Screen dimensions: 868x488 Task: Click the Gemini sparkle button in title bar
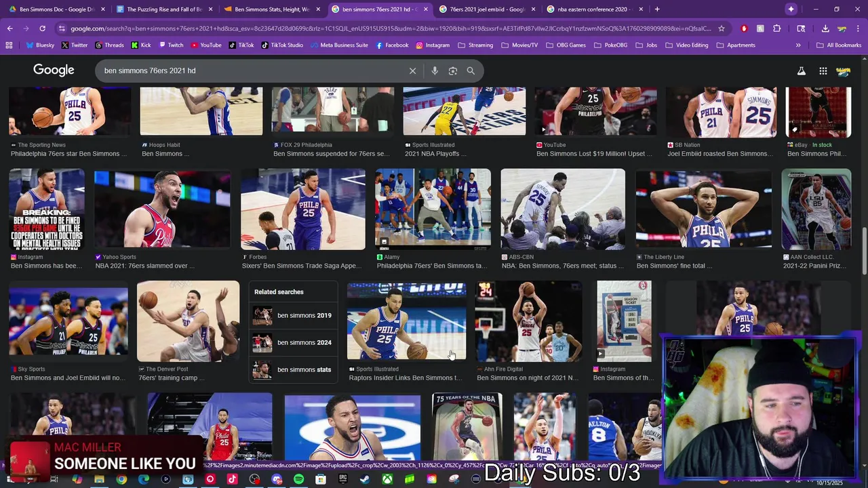pyautogui.click(x=791, y=9)
